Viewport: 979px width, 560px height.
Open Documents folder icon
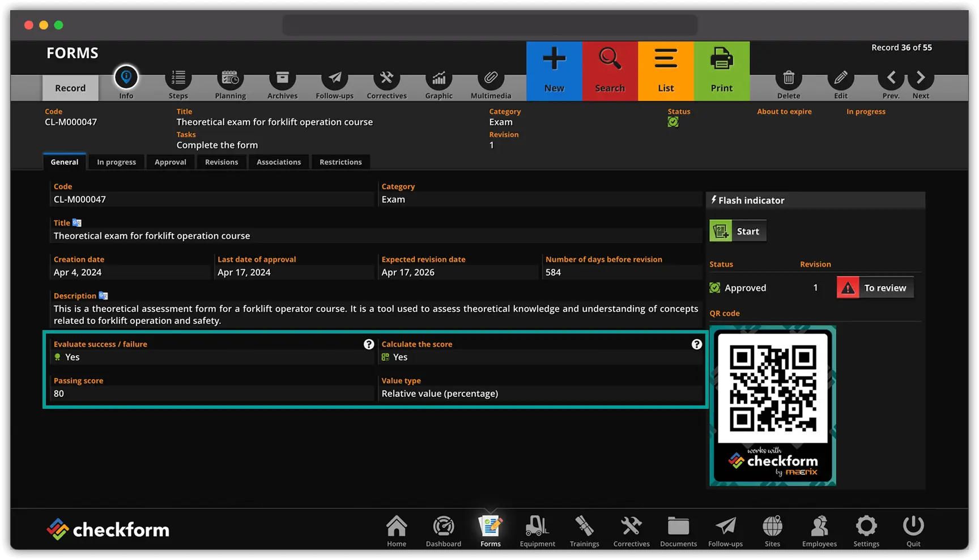pos(678,531)
